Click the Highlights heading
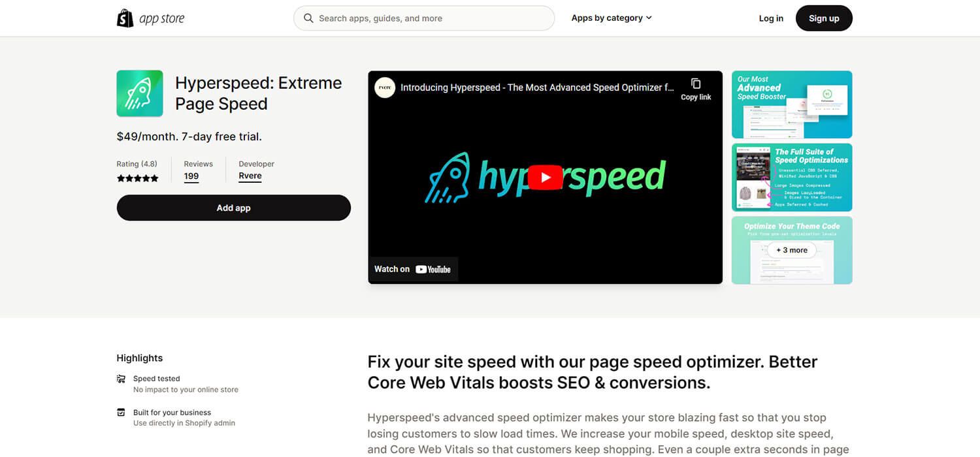The height and width of the screenshot is (457, 980). 140,358
